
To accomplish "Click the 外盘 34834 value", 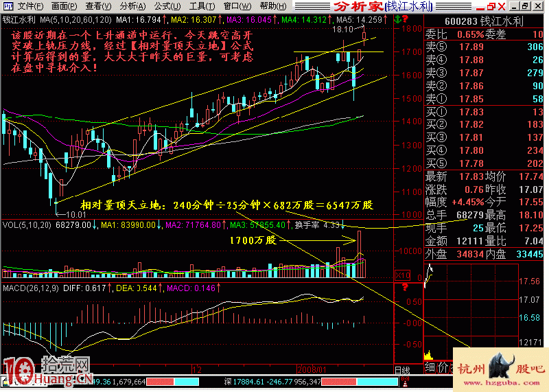I will tap(470, 254).
